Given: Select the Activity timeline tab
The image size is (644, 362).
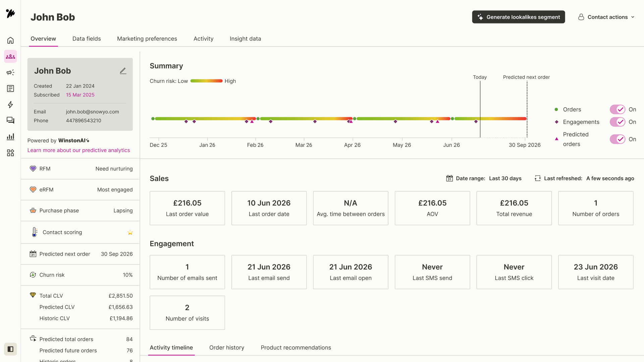Looking at the screenshot, I should pyautogui.click(x=171, y=348).
